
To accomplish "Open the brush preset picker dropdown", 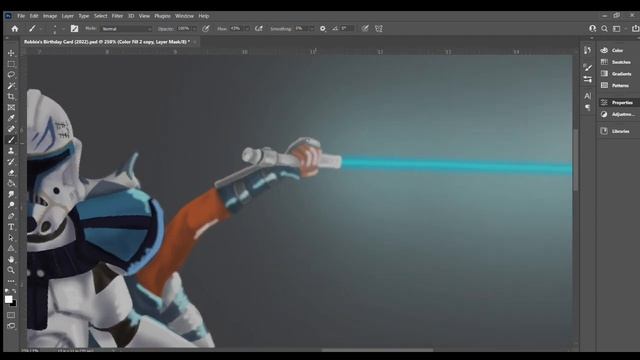I will pyautogui.click(x=63, y=29).
